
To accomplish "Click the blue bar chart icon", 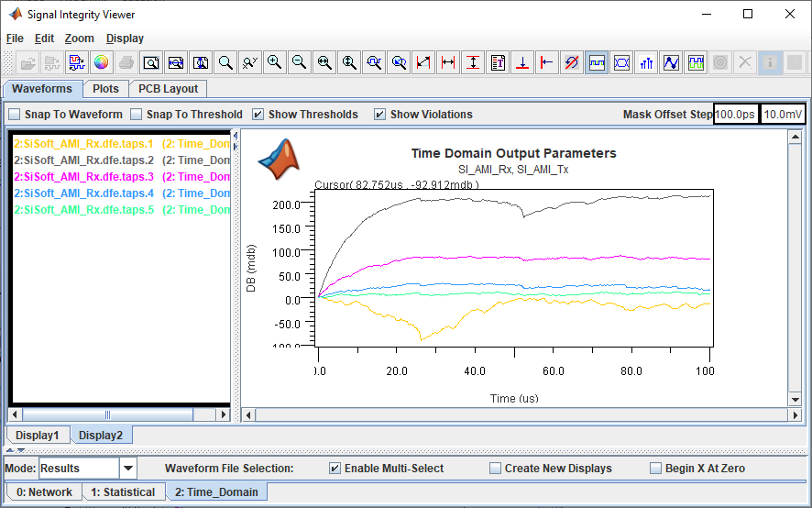I will coord(646,63).
